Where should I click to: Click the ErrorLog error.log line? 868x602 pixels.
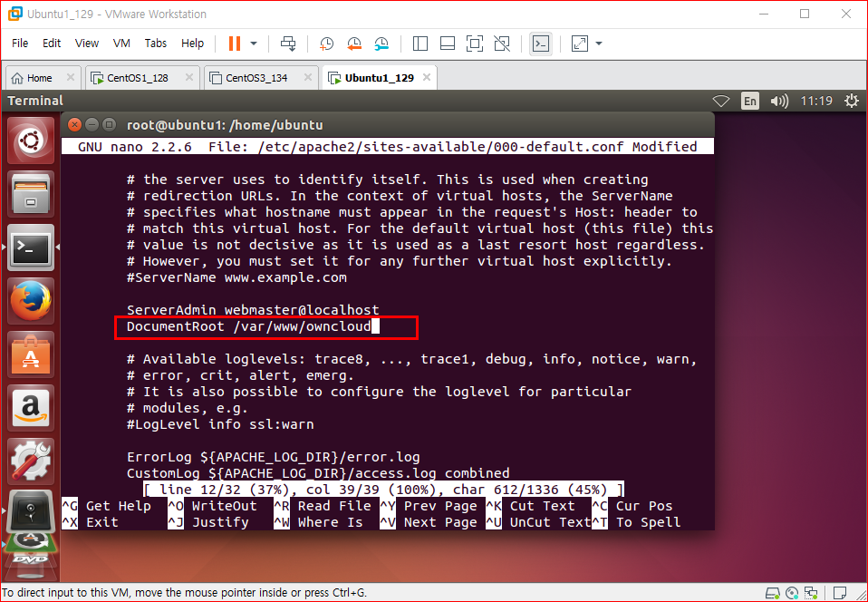[x=274, y=458]
